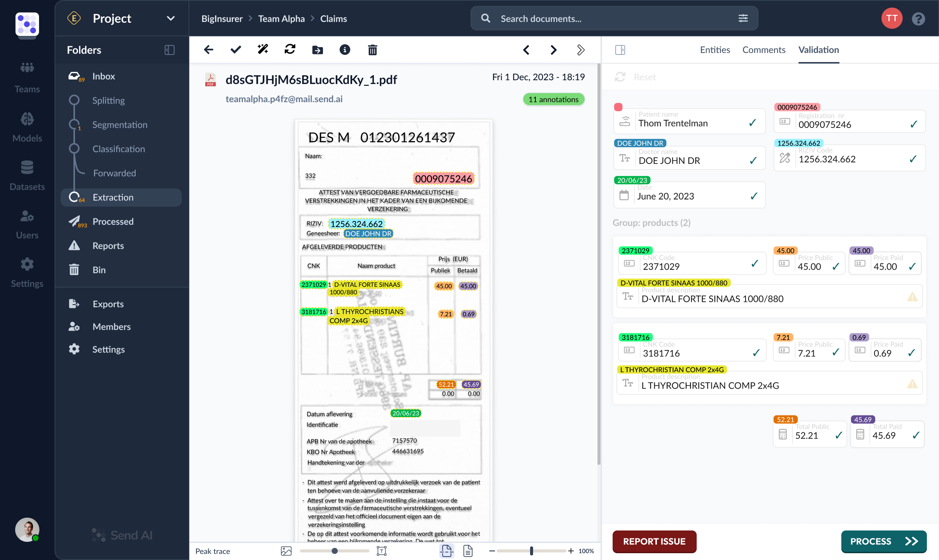Adjust the zoom slider at the bottom

[x=531, y=551]
